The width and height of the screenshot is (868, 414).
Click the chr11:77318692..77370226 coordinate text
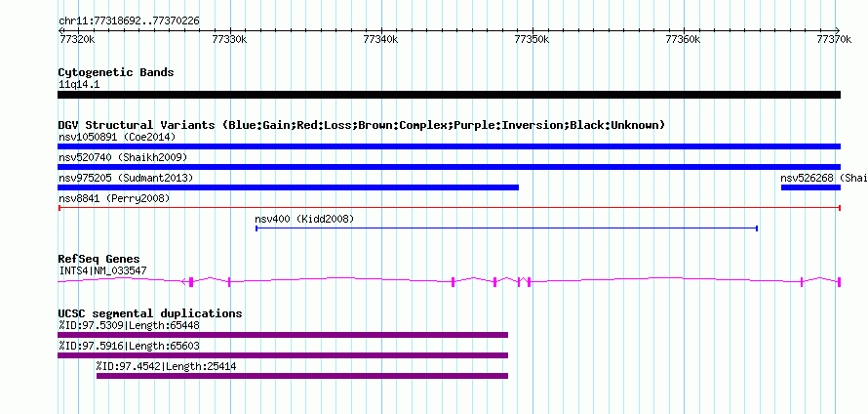pos(129,21)
